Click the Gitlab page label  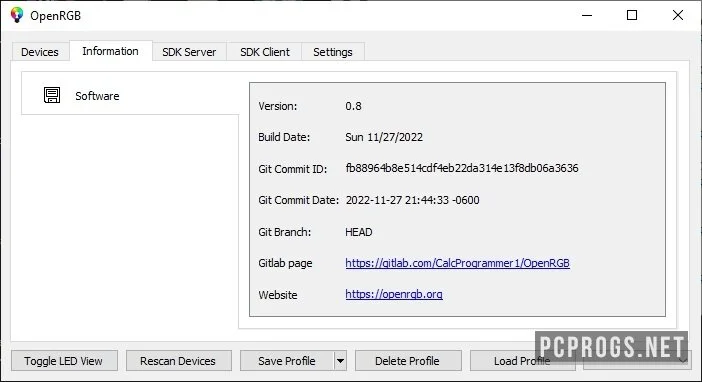285,263
